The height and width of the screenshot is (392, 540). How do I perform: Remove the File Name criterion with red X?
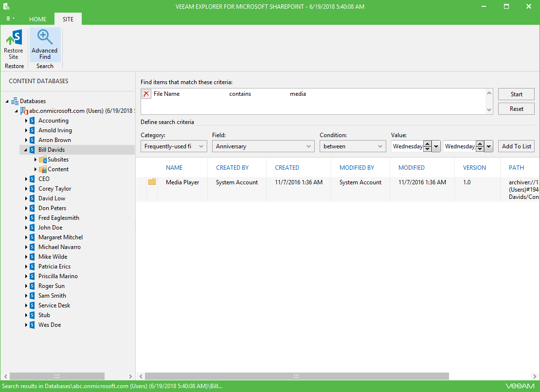[x=146, y=93]
